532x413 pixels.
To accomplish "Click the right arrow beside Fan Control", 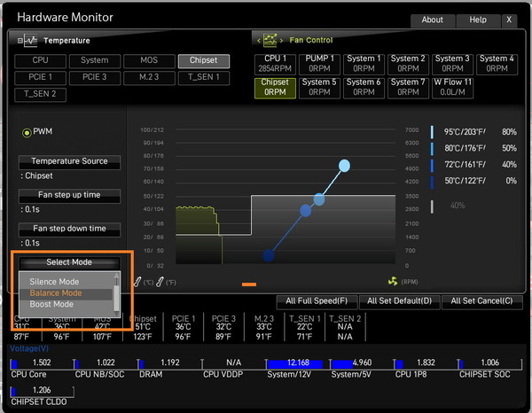I will [281, 41].
